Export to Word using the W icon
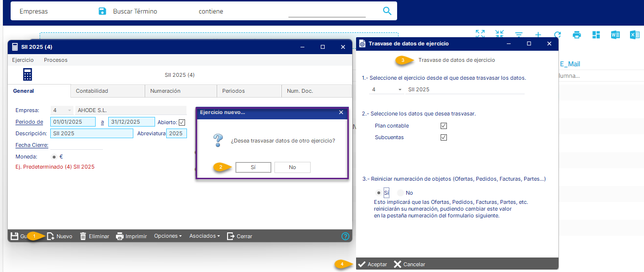The image size is (644, 272). pos(615,35)
